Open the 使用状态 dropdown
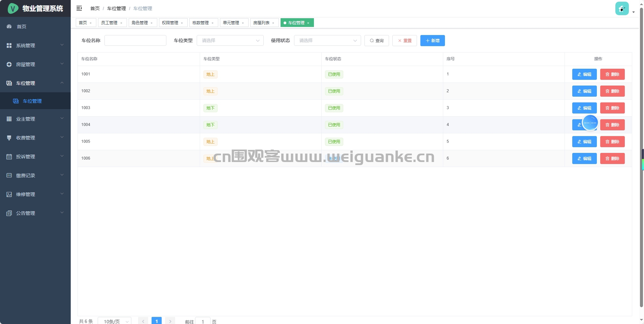 (x=327, y=40)
